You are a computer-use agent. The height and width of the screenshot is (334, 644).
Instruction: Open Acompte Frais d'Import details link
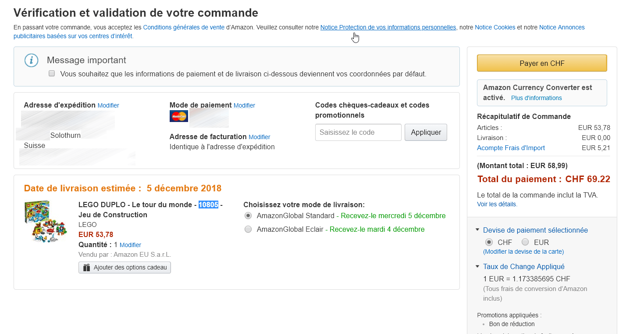(511, 148)
